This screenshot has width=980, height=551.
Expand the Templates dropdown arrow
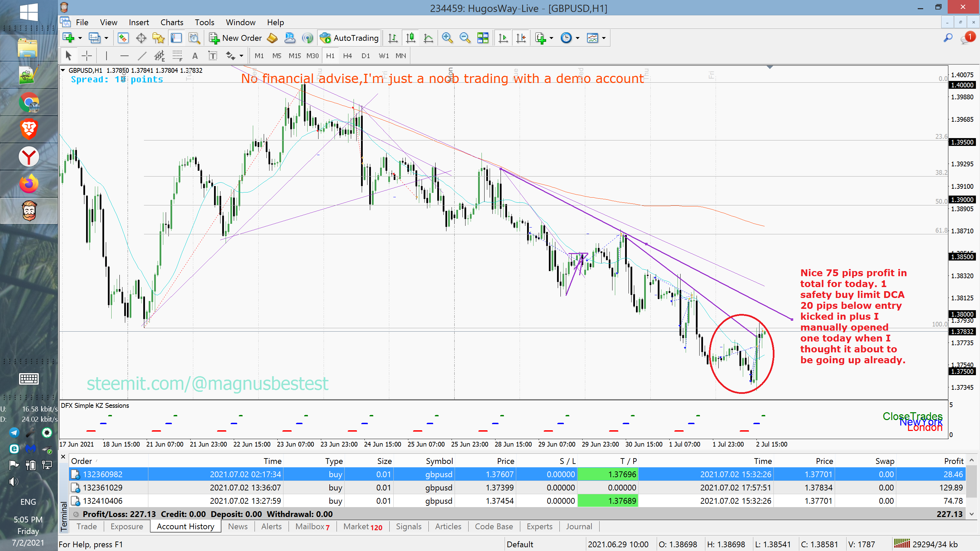coord(604,38)
